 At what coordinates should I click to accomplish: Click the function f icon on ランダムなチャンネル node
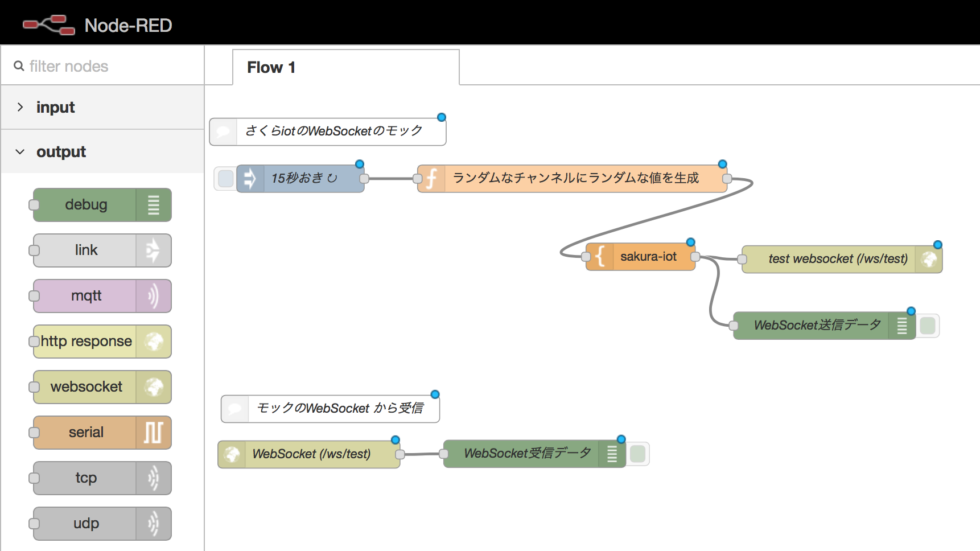coord(431,179)
